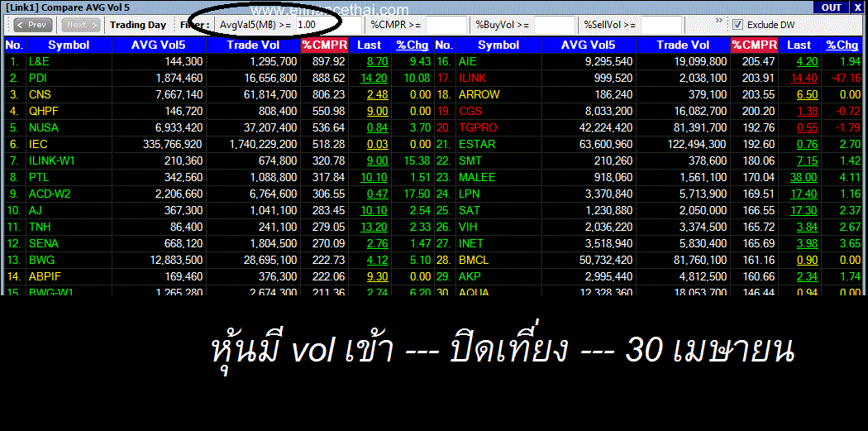Select red symbol ILINK in row 17
This screenshot has width=868, height=431.
[x=472, y=78]
